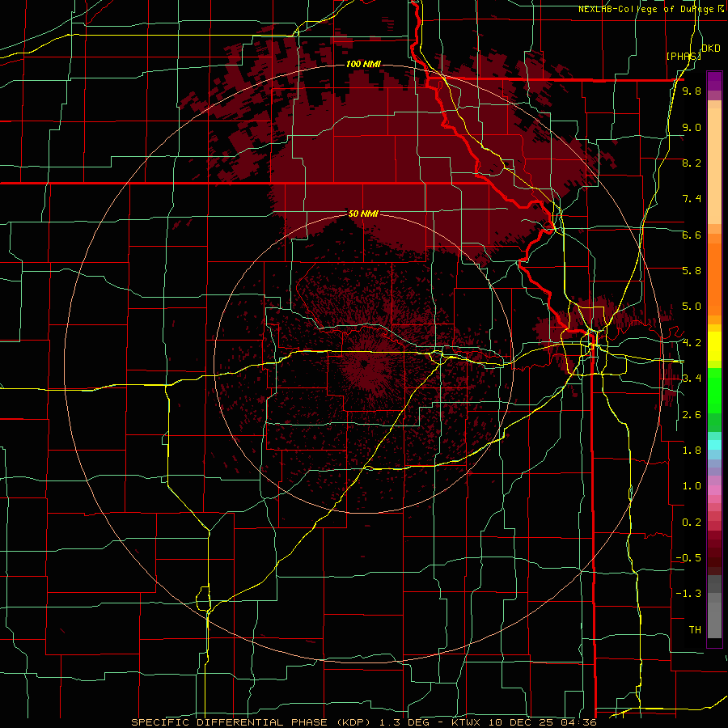728x728 pixels.
Task: Click the radar site center point
Action: click(363, 364)
